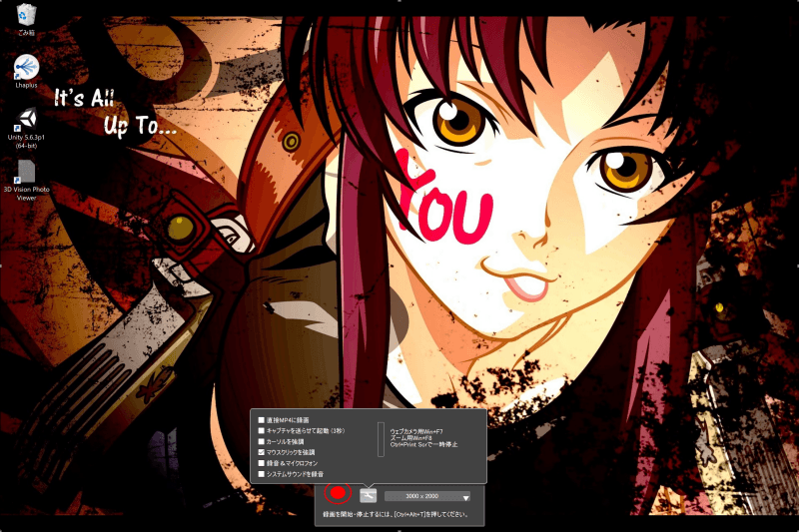799x532 pixels.
Task: Select the 3D Vision Photo Viewer shortcut
Action: click(x=26, y=180)
